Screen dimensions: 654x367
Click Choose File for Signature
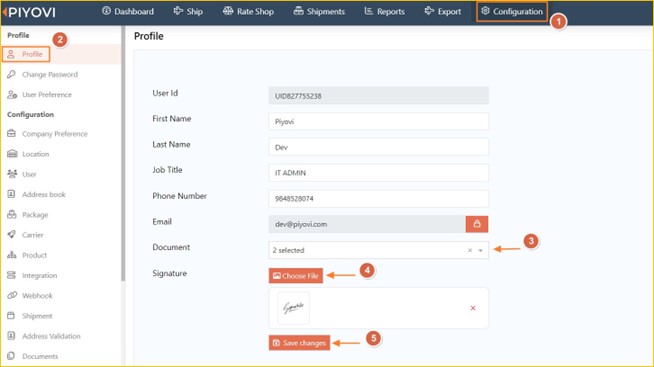click(x=296, y=276)
